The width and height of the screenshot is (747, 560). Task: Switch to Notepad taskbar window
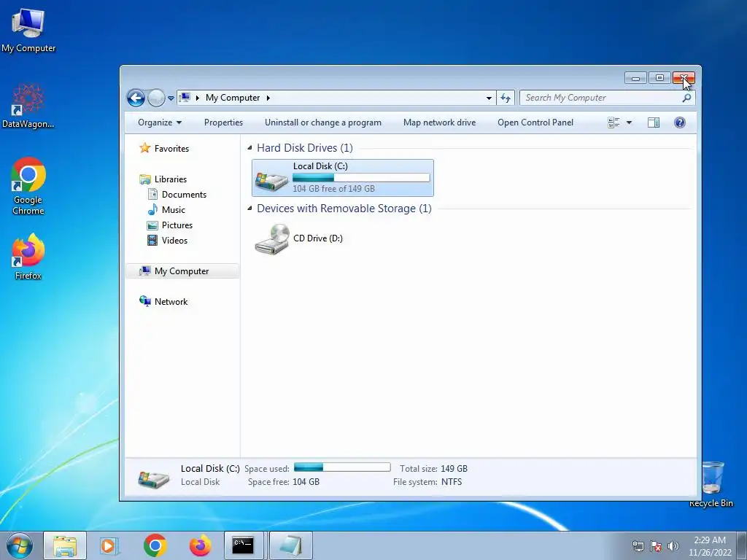(291, 545)
